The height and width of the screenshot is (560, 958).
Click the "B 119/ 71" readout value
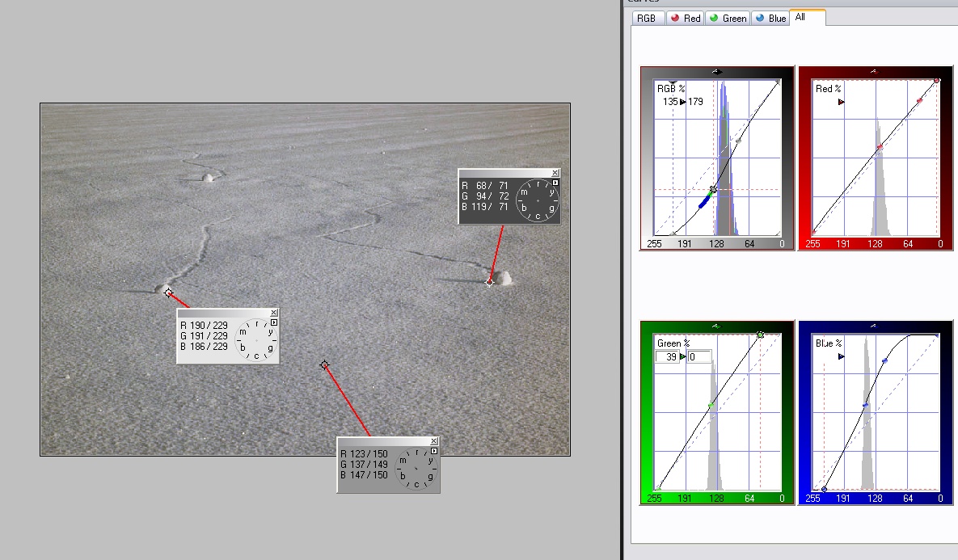point(485,206)
